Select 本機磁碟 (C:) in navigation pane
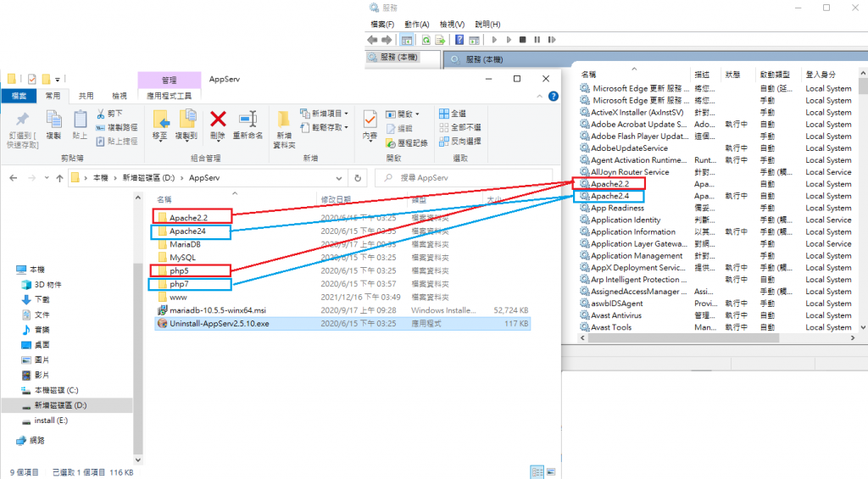Viewport: 868px width, 479px height. tap(56, 390)
